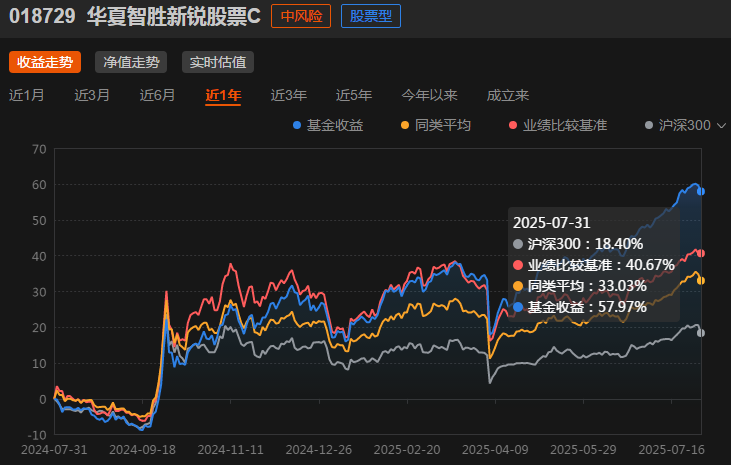Select the 近3月 time range
The height and width of the screenshot is (465, 731).
[x=92, y=95]
